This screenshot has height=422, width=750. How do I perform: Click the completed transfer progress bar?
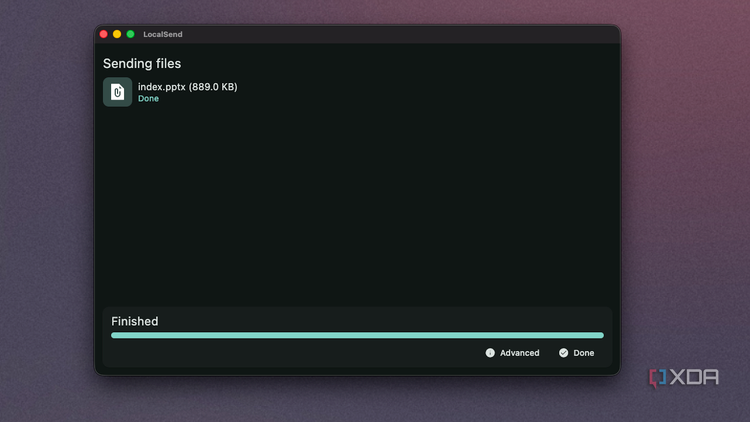357,335
